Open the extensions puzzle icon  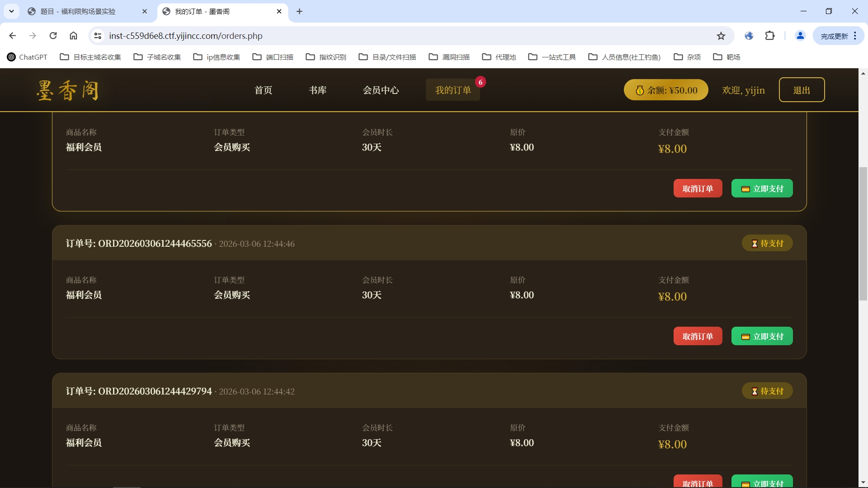(770, 36)
